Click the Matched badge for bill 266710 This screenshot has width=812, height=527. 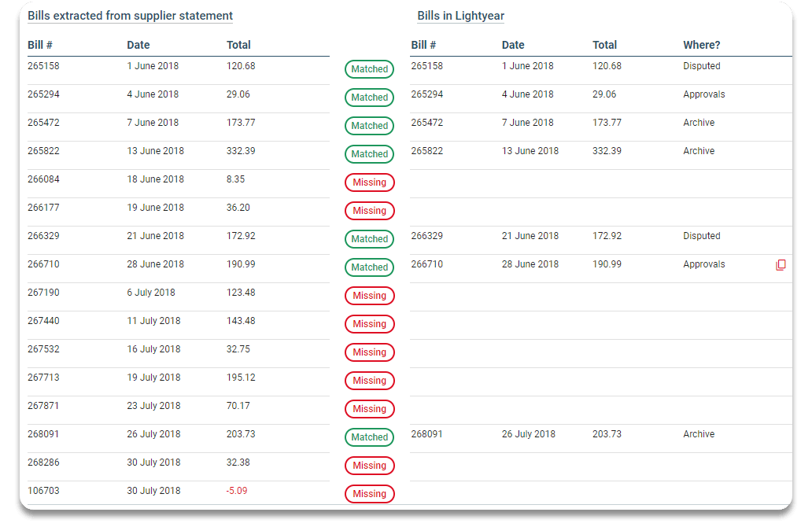tap(369, 267)
